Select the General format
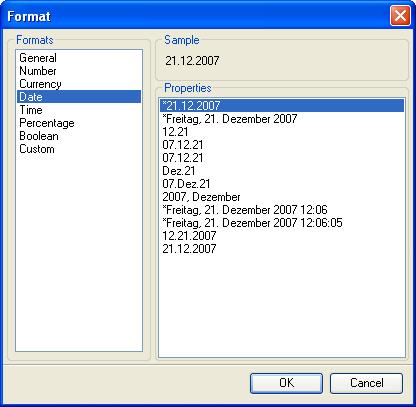The width and height of the screenshot is (416, 407). tap(38, 58)
